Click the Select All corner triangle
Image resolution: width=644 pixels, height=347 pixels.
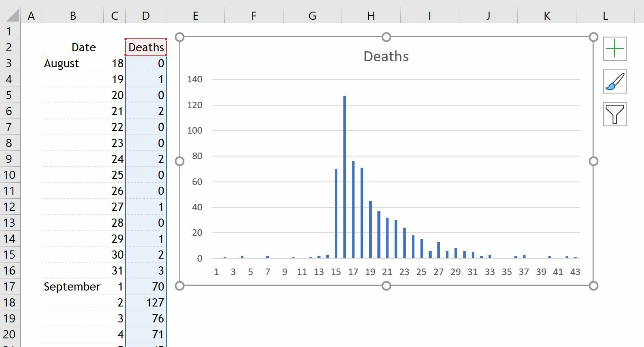pos(10,16)
